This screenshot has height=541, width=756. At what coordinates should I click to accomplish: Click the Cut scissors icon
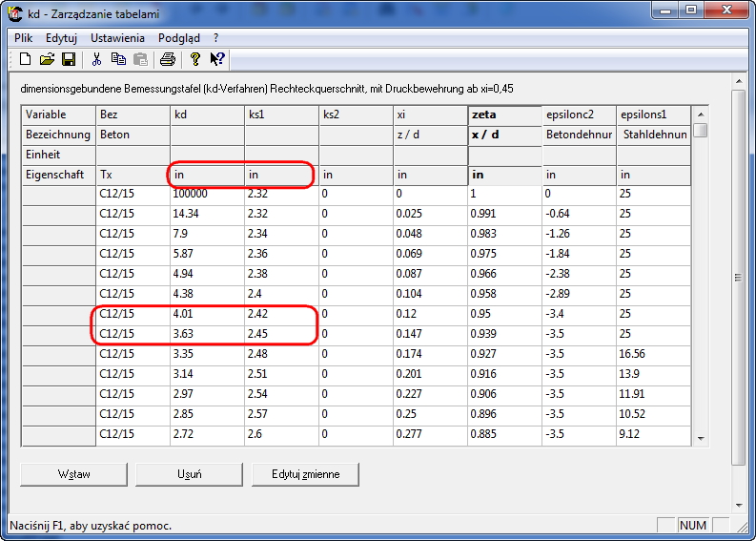96,59
